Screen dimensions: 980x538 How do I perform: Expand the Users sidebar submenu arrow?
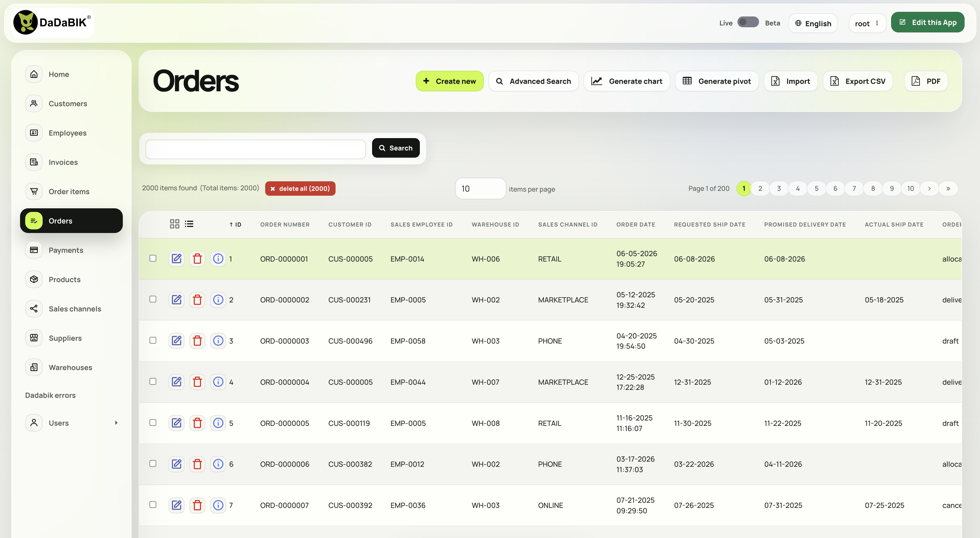click(x=116, y=423)
